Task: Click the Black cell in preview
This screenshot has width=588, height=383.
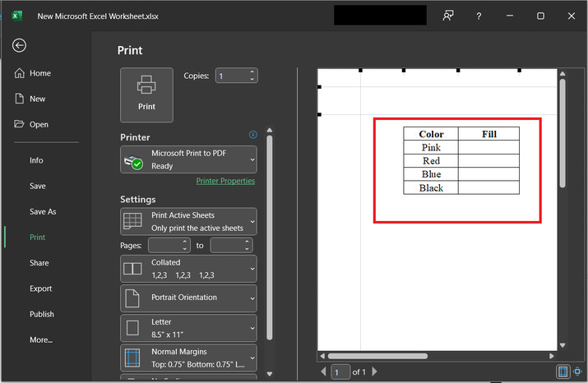Action: [431, 187]
